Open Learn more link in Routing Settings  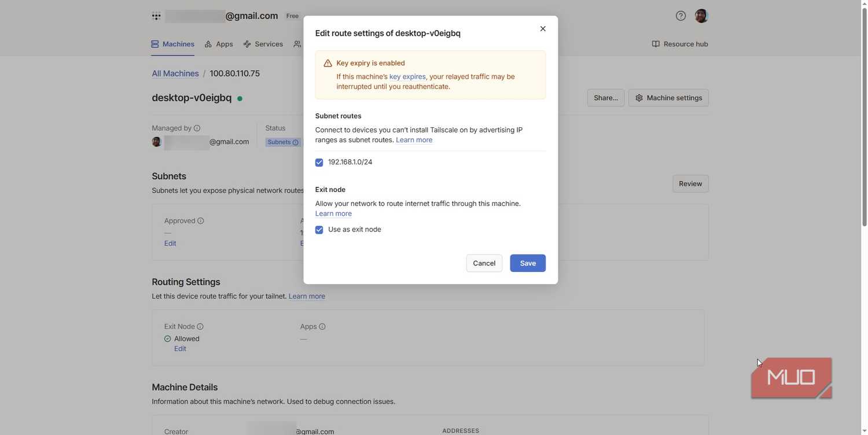[x=307, y=296]
